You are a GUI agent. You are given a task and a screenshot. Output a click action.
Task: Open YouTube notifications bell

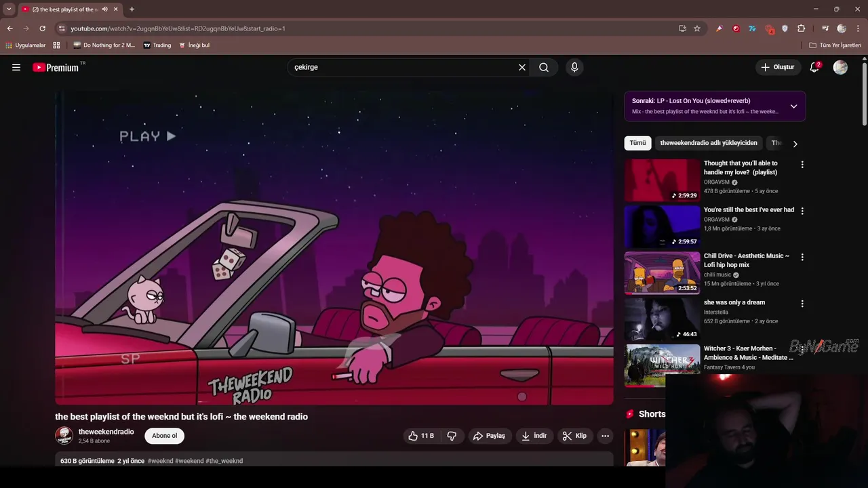tap(814, 67)
